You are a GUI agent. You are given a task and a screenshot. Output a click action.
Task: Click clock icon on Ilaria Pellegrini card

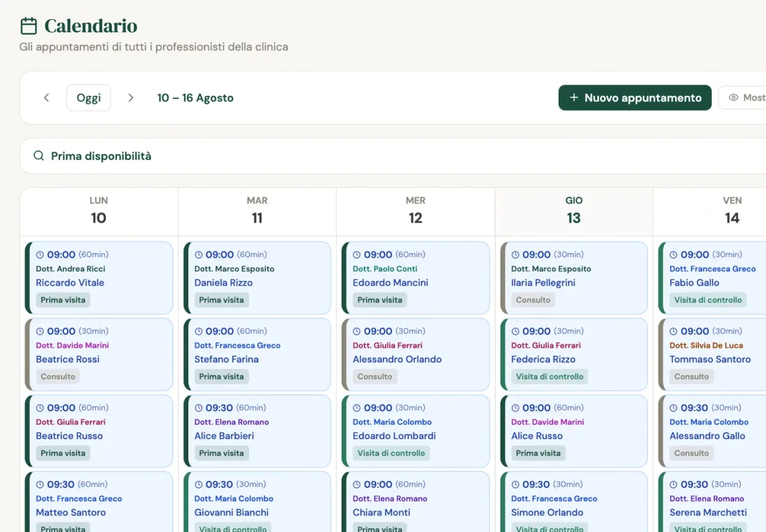(x=515, y=255)
